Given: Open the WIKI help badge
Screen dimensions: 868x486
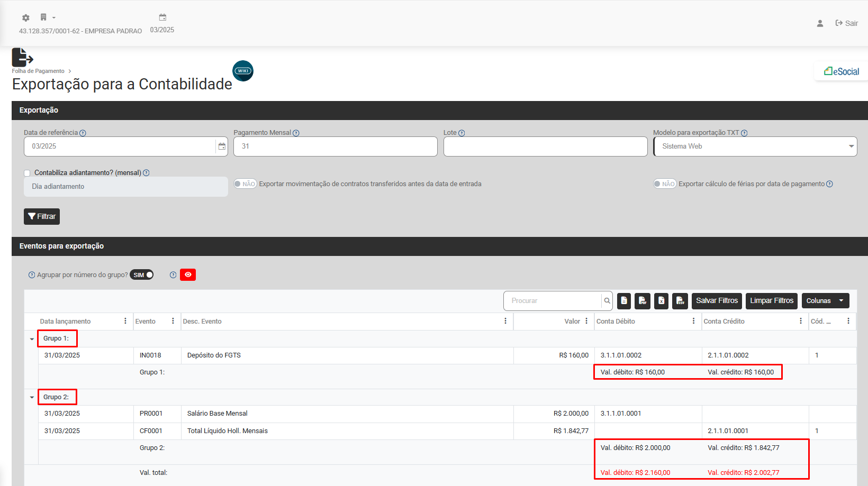Looking at the screenshot, I should 243,71.
